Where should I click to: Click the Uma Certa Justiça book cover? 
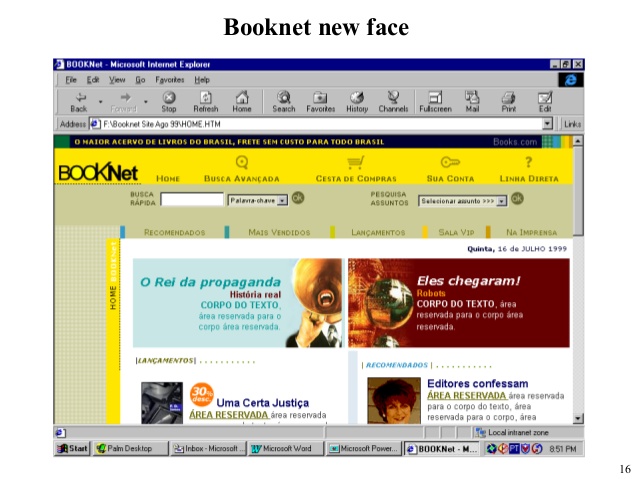[162, 403]
